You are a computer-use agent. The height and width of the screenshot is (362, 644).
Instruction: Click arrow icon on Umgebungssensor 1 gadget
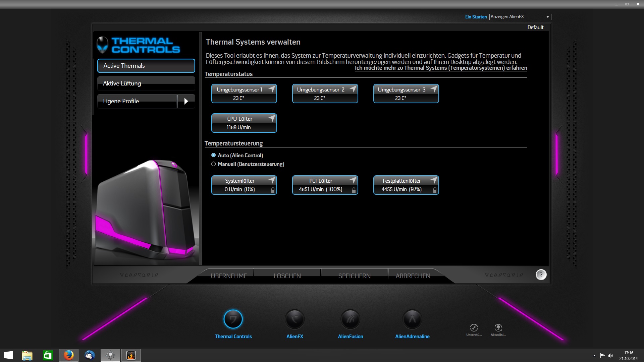click(x=272, y=89)
